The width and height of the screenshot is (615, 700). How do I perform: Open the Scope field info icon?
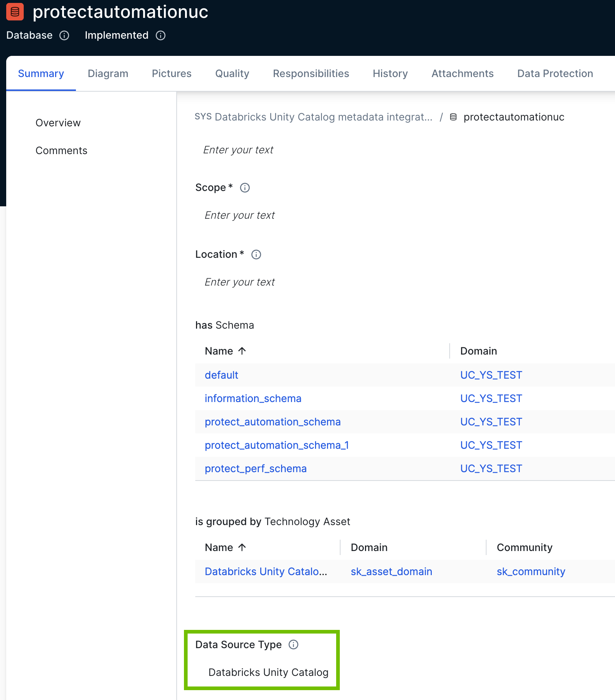point(245,188)
